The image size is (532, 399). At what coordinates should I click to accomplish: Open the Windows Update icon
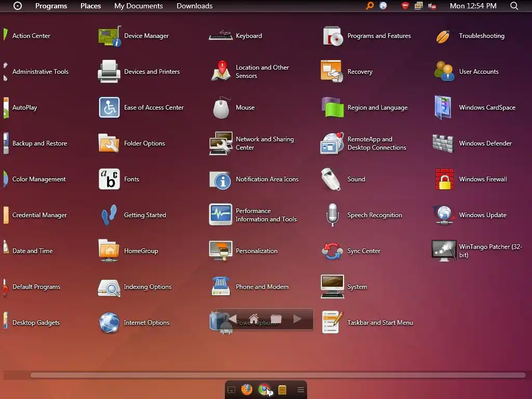[x=444, y=215]
